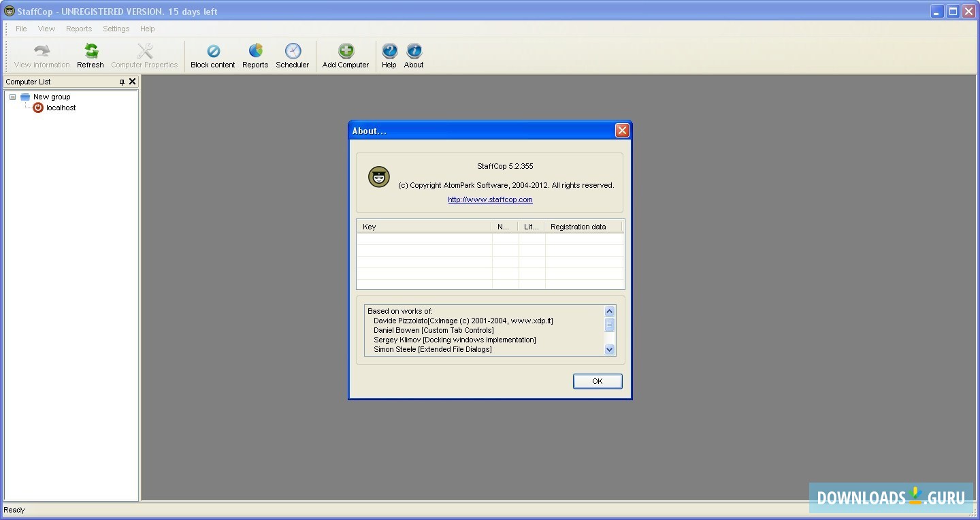Screen dimensions: 980x520
Task: Click the About toolbar icon
Action: (414, 56)
